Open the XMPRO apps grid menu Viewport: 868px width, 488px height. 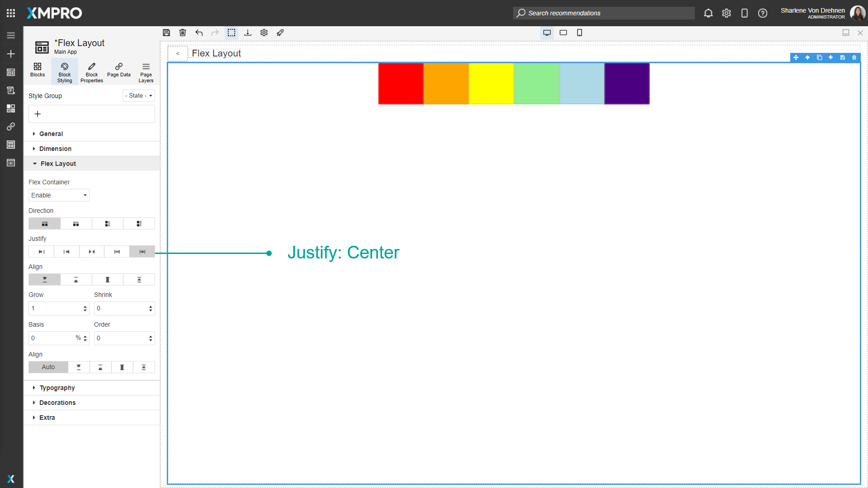(10, 13)
